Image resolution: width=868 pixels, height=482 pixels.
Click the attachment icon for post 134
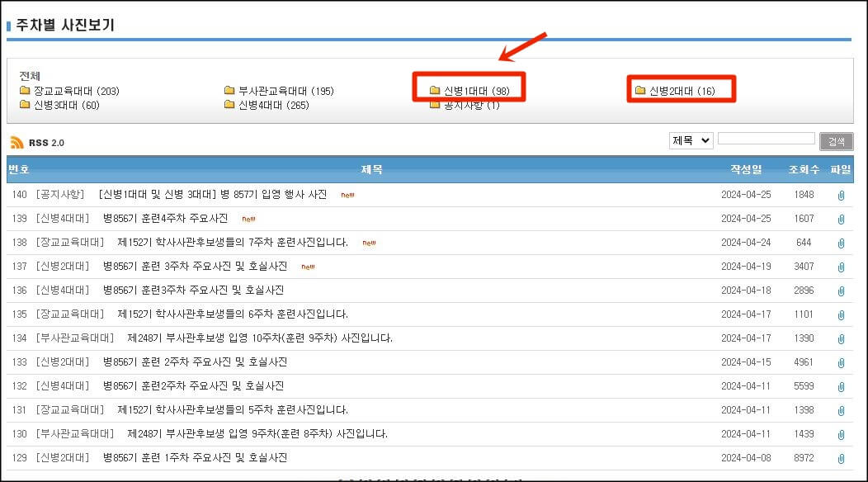(842, 338)
